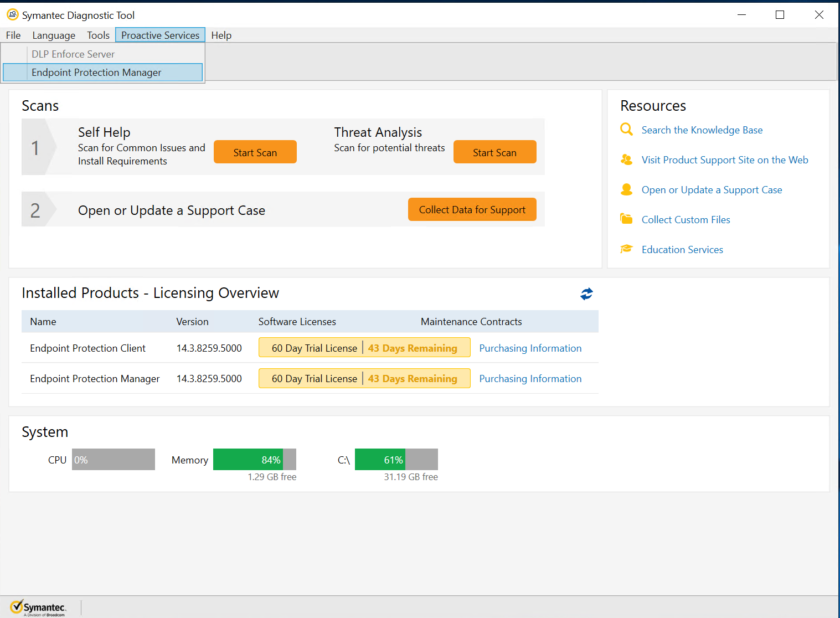Click the Symantec Diagnostic Tool title bar icon

click(x=12, y=14)
